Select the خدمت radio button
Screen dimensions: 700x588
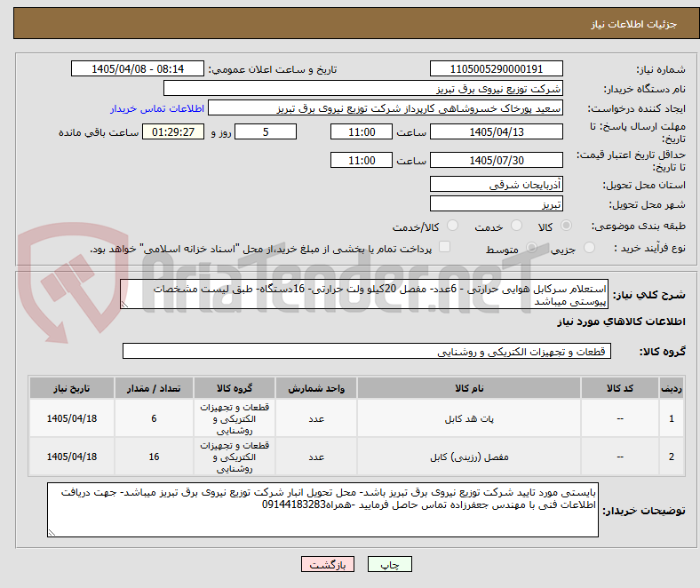click(x=516, y=226)
